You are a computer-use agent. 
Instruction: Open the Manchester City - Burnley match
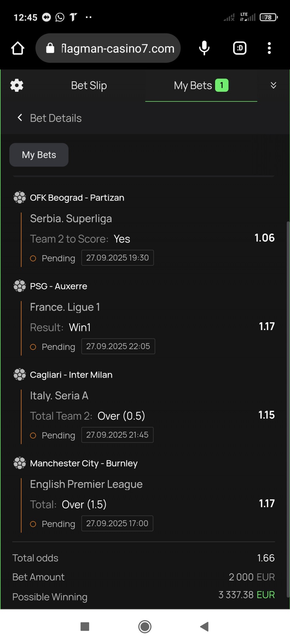(x=84, y=463)
